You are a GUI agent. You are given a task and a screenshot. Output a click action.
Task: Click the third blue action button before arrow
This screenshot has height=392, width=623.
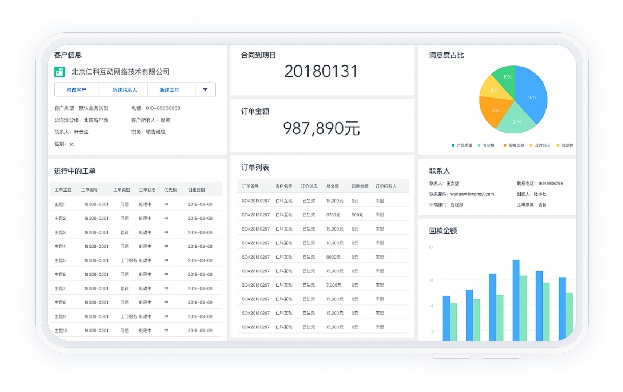coord(171,90)
